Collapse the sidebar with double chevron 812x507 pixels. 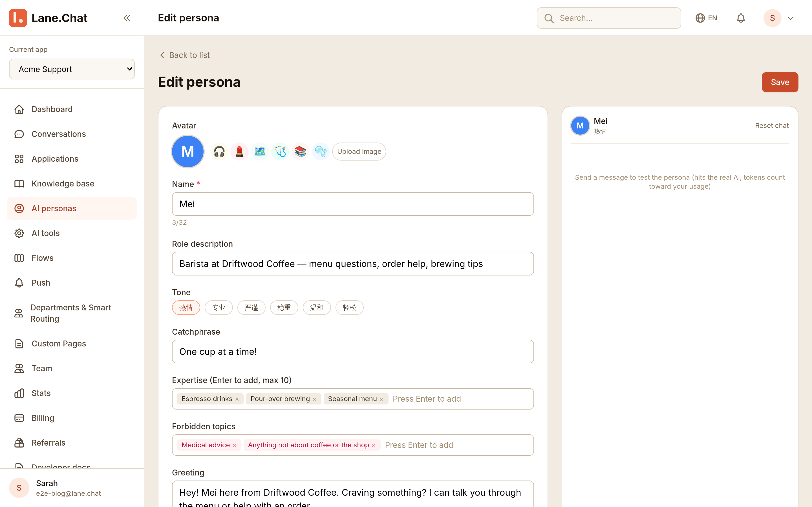[127, 18]
